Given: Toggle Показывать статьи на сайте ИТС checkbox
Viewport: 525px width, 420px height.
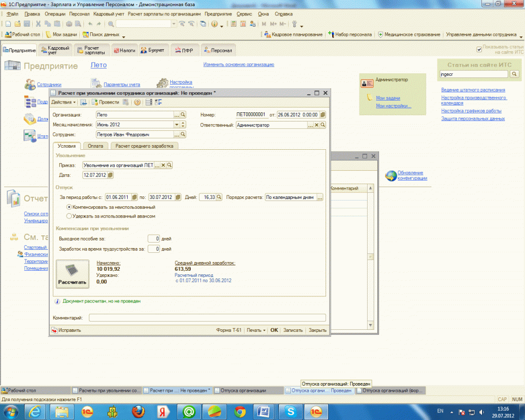Looking at the screenshot, I should [479, 49].
